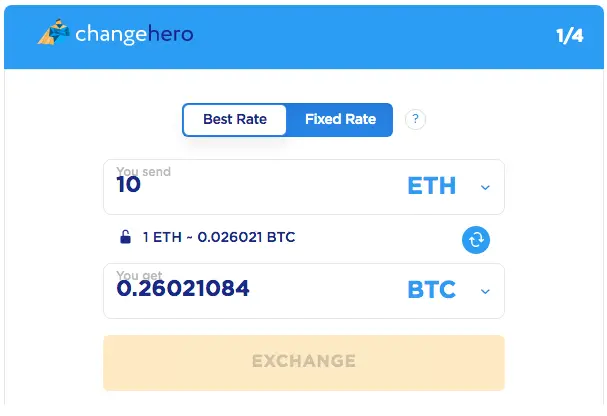Click the dark blue "hero" logo text
The image size is (607, 416).
[x=170, y=33]
